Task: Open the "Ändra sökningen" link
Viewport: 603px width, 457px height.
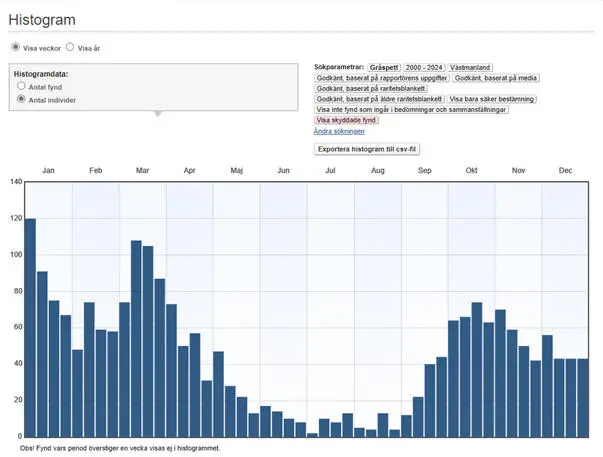Action: tap(339, 131)
